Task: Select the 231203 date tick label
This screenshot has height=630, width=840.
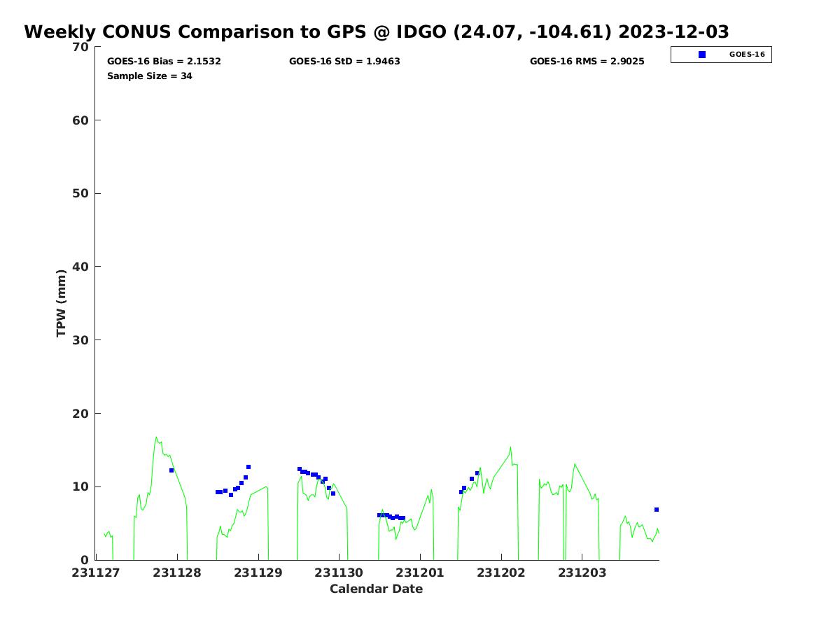Action: pyautogui.click(x=582, y=573)
